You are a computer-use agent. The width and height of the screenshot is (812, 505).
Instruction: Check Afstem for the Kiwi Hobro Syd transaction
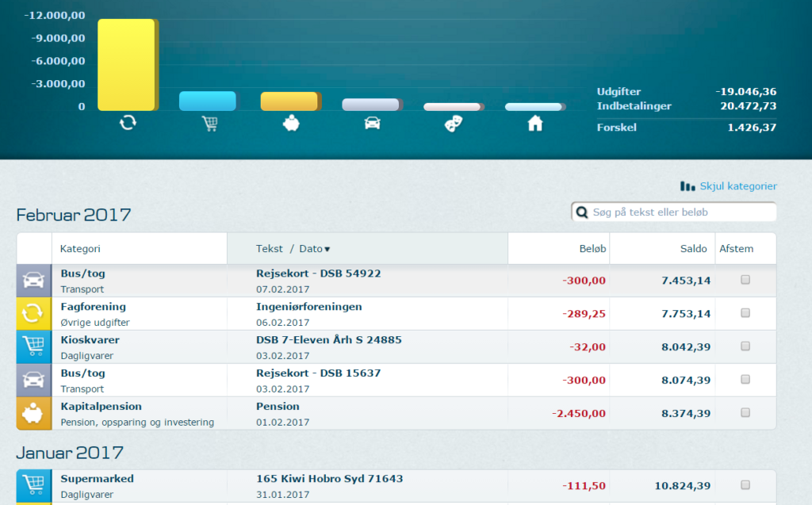click(744, 484)
